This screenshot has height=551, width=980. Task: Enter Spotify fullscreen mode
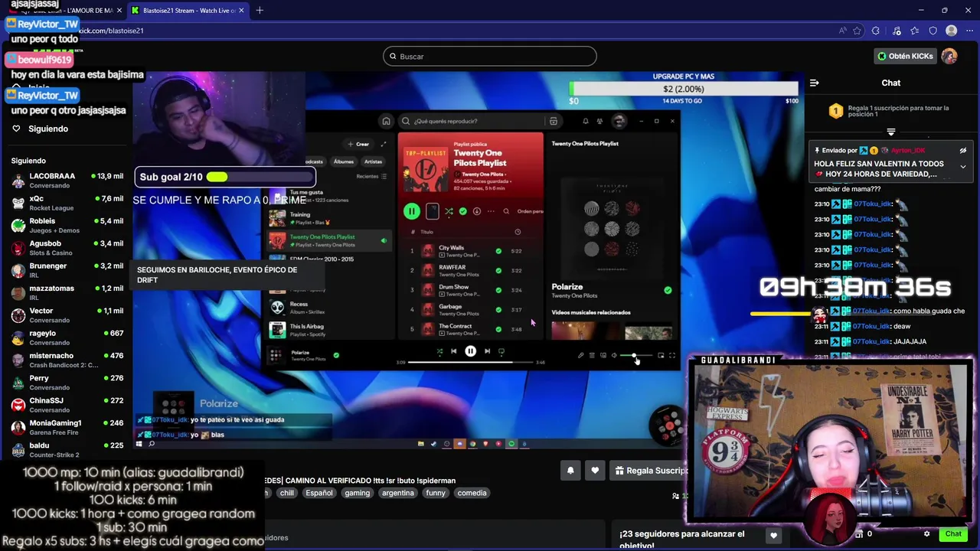(x=672, y=355)
